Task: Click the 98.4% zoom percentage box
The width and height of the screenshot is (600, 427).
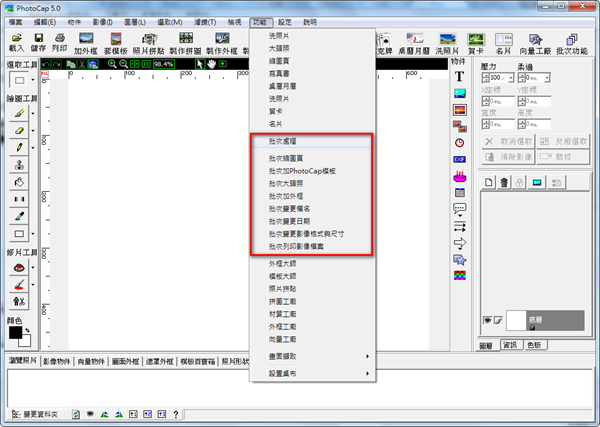Action: pyautogui.click(x=163, y=64)
